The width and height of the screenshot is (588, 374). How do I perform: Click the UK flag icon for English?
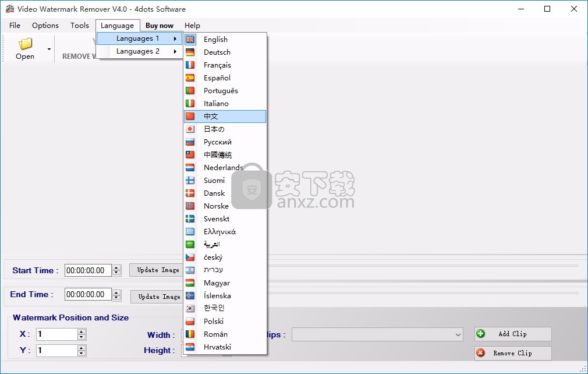pos(190,39)
